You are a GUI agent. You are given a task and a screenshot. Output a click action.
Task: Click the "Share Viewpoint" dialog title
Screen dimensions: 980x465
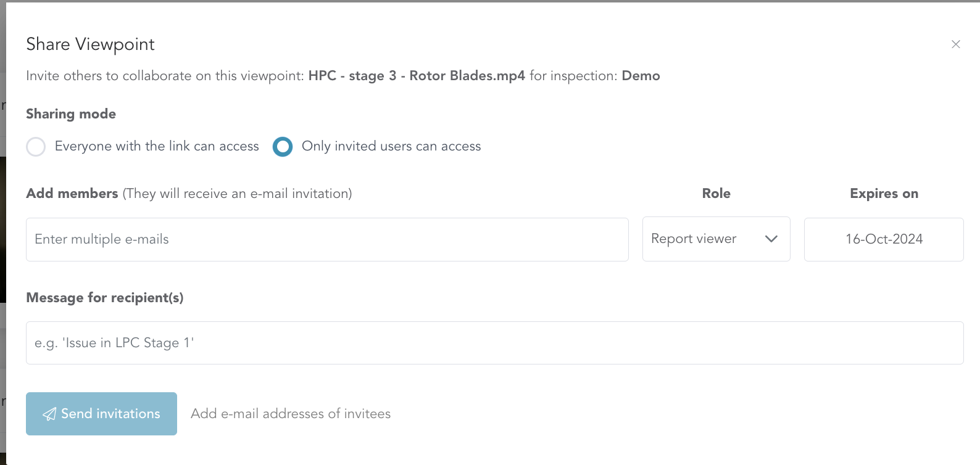pyautogui.click(x=90, y=44)
